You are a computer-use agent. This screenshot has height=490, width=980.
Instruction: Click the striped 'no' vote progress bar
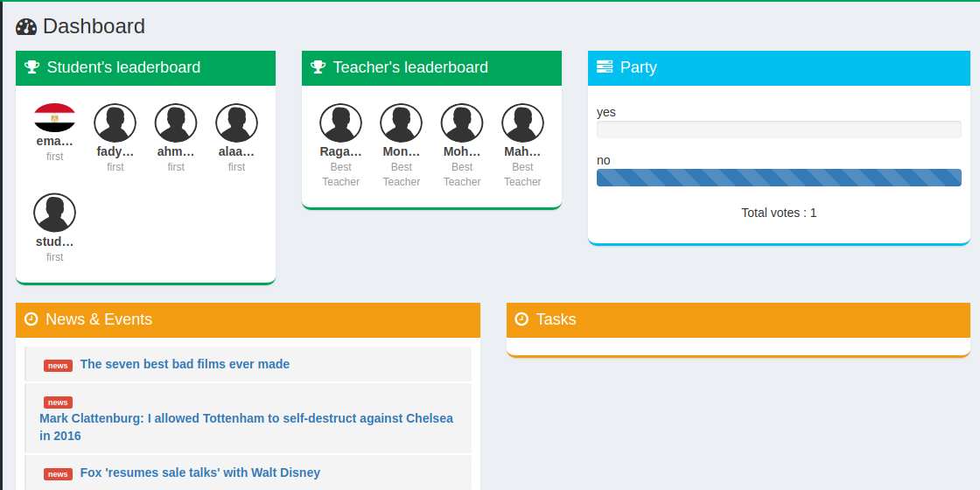[779, 178]
